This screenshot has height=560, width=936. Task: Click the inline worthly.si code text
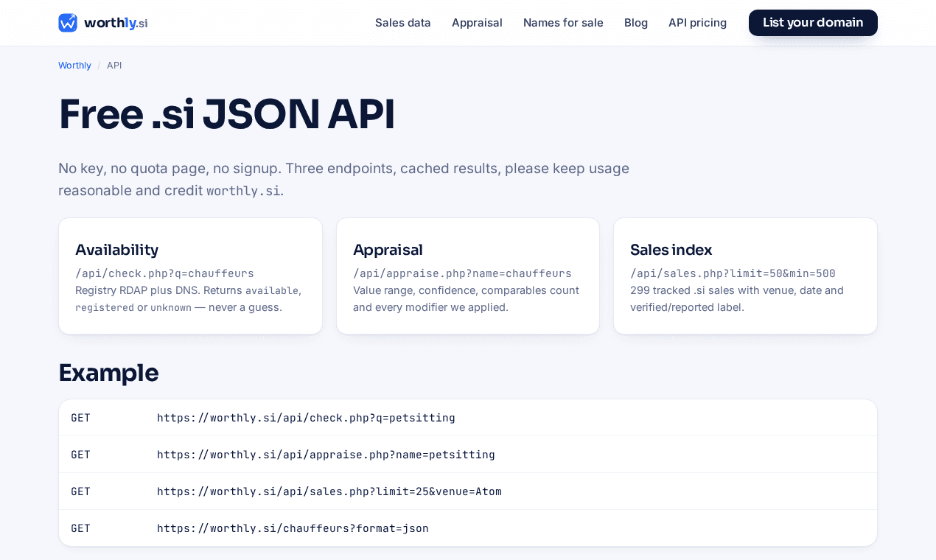pyautogui.click(x=243, y=191)
